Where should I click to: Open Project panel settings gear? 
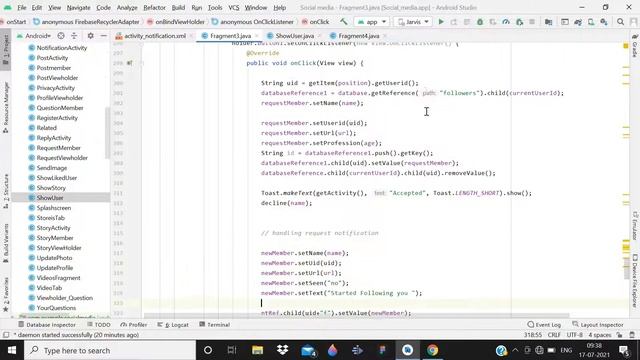click(x=90, y=36)
